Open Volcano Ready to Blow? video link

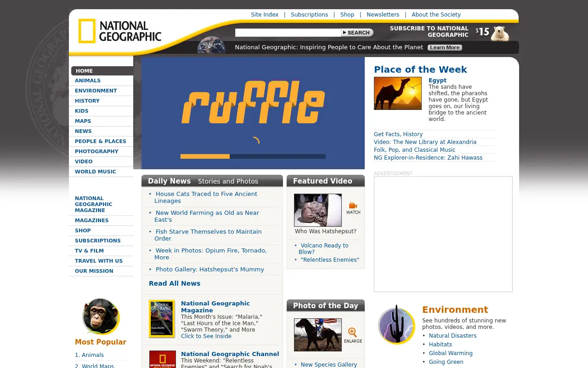click(324, 249)
